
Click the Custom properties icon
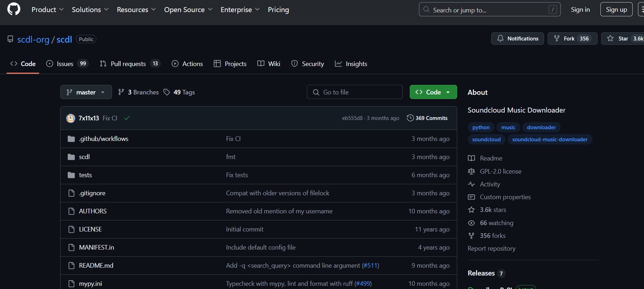[471, 197]
